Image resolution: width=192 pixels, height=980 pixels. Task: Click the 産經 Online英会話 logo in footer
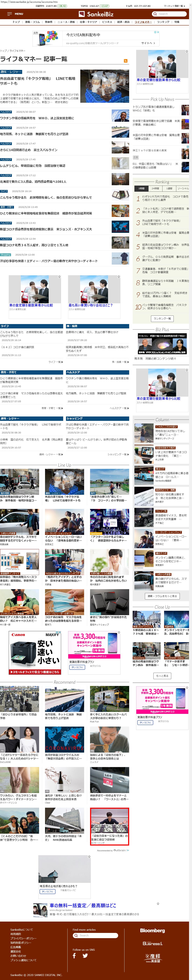(152, 958)
